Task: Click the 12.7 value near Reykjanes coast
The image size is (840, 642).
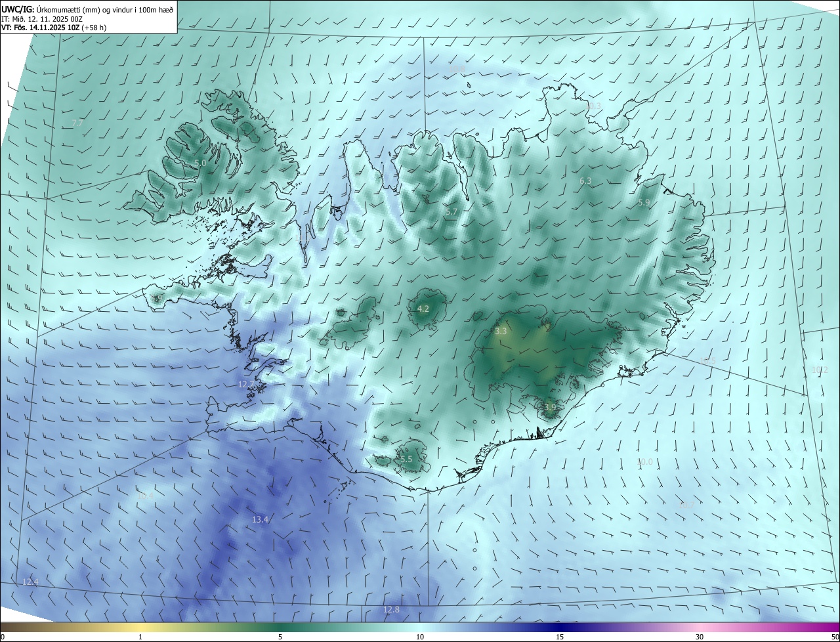Action: coord(245,384)
